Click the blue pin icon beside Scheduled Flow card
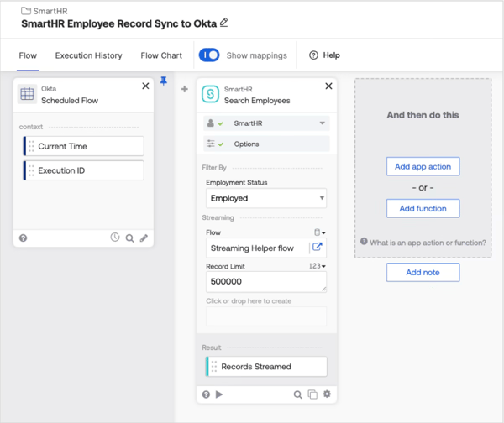 [x=164, y=81]
